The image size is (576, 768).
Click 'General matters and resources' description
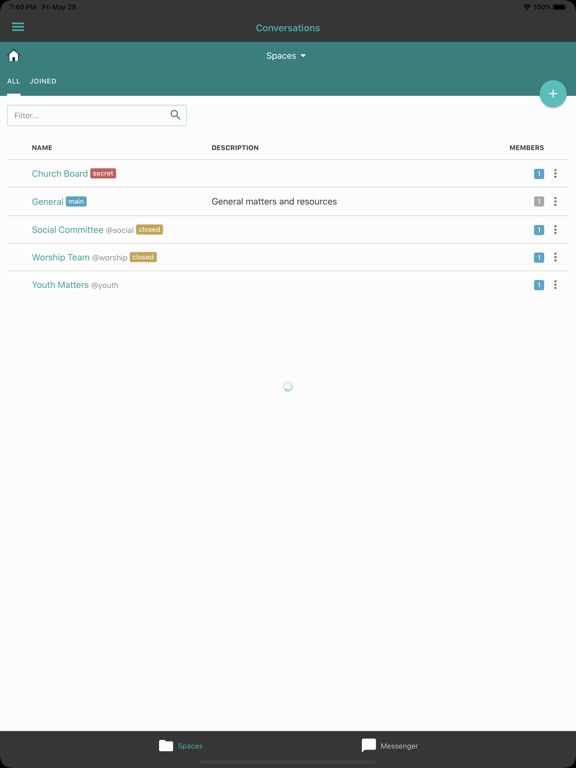click(274, 201)
